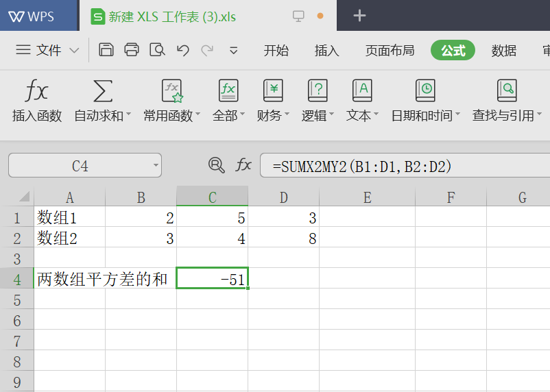Image resolution: width=550 pixels, height=392 pixels.
Task: Expand the Name Box dropdown arrow
Action: (x=156, y=165)
